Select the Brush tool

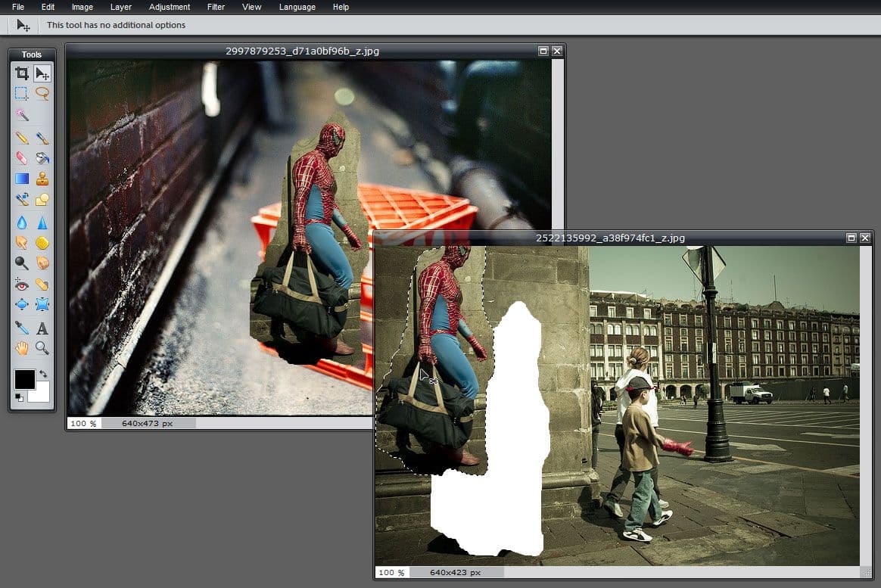42,138
